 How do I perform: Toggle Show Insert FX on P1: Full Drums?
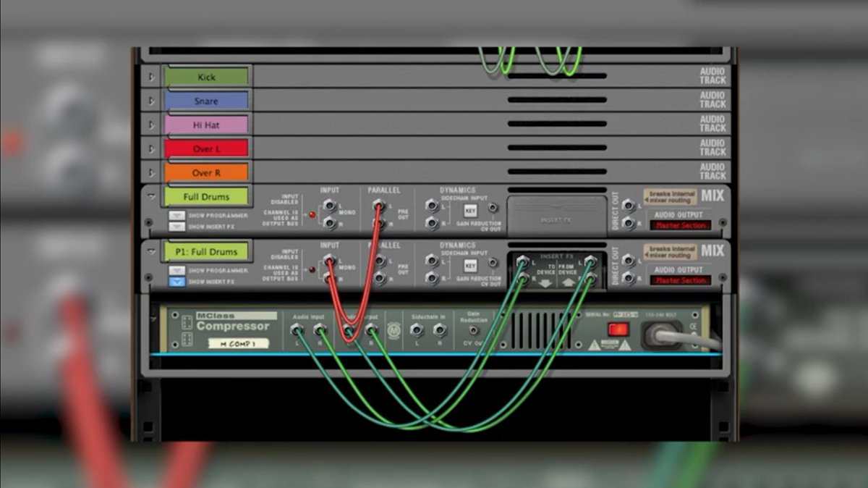tap(177, 281)
